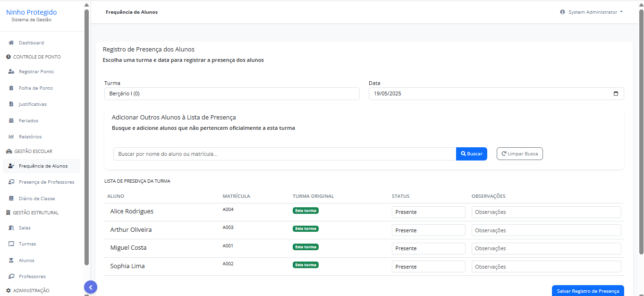Click the matrícula A001
Viewport: 644px width, 296px height.
[228, 246]
